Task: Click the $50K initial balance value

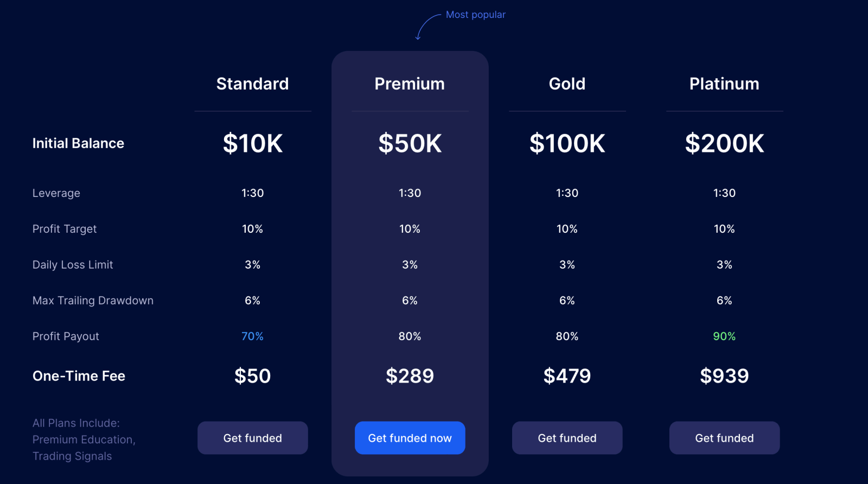Action: pyautogui.click(x=410, y=144)
